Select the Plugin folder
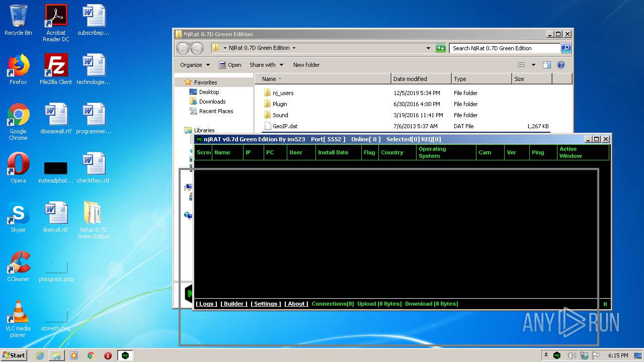Screen dimensions: 644x362 tap(280, 104)
